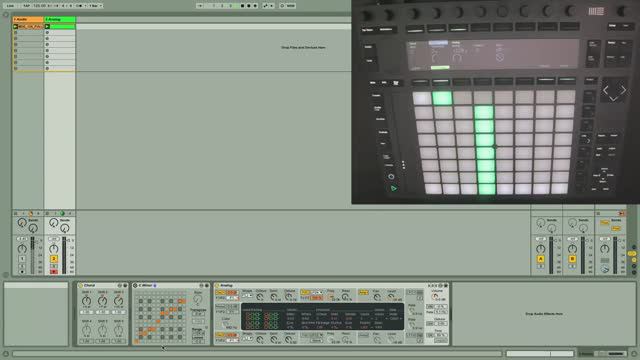
Task: Toggle the browser show/hide circle at top left
Action: click(6, 15)
